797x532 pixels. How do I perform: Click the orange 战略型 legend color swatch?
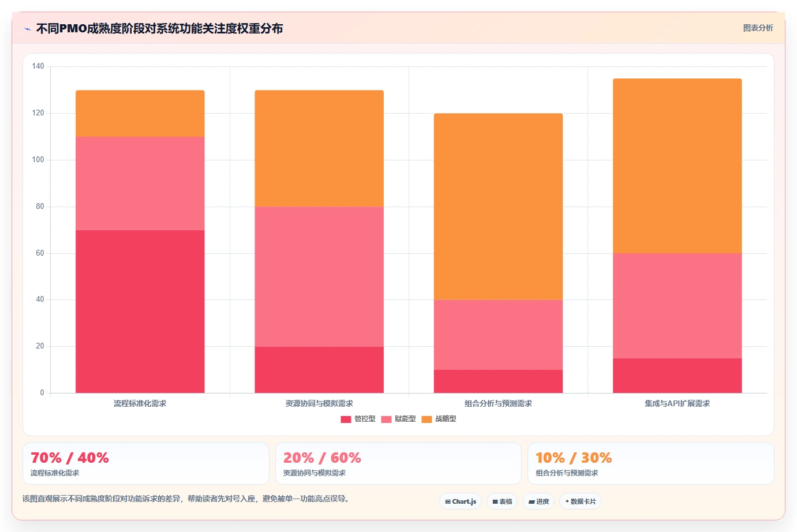427,419
